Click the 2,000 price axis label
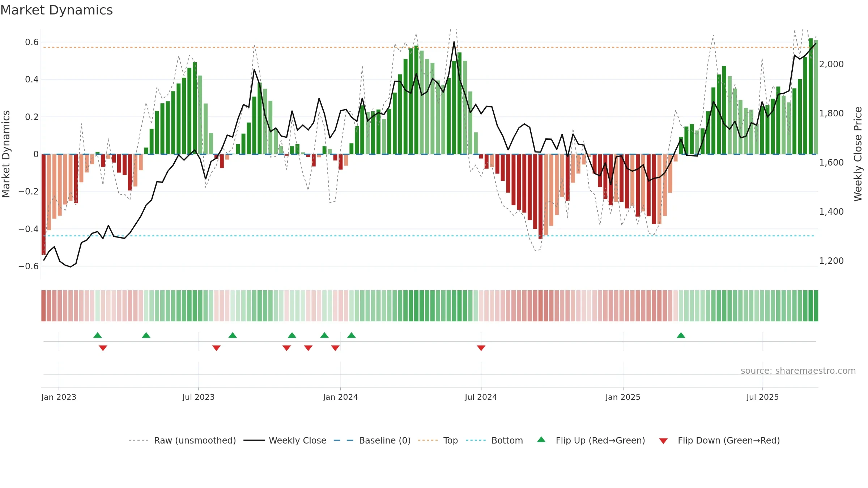The width and height of the screenshot is (868, 488). point(831,64)
